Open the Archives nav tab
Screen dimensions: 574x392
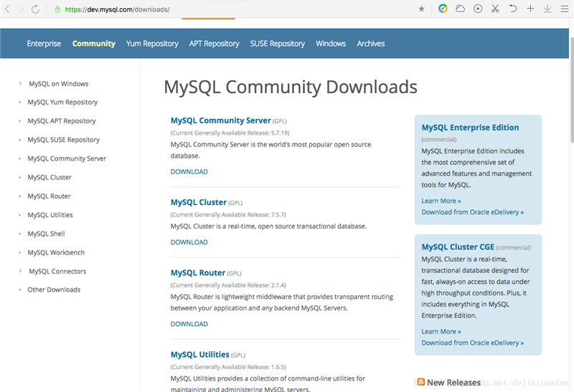371,44
